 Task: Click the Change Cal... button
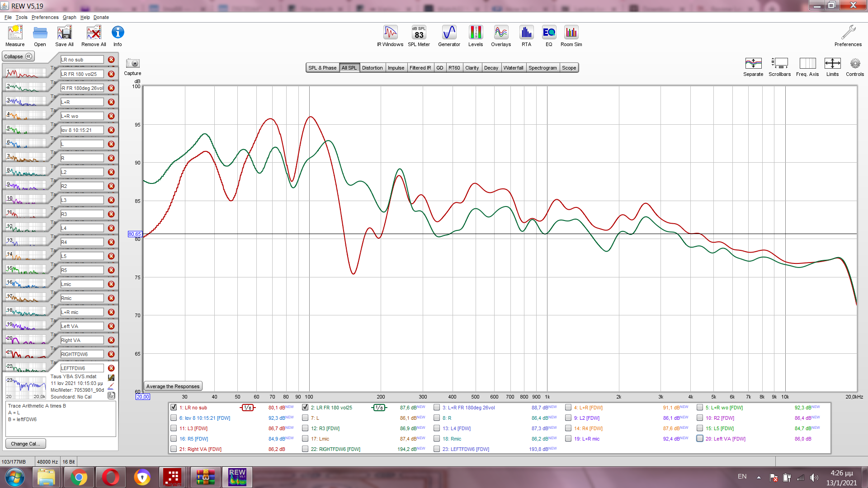click(x=25, y=444)
